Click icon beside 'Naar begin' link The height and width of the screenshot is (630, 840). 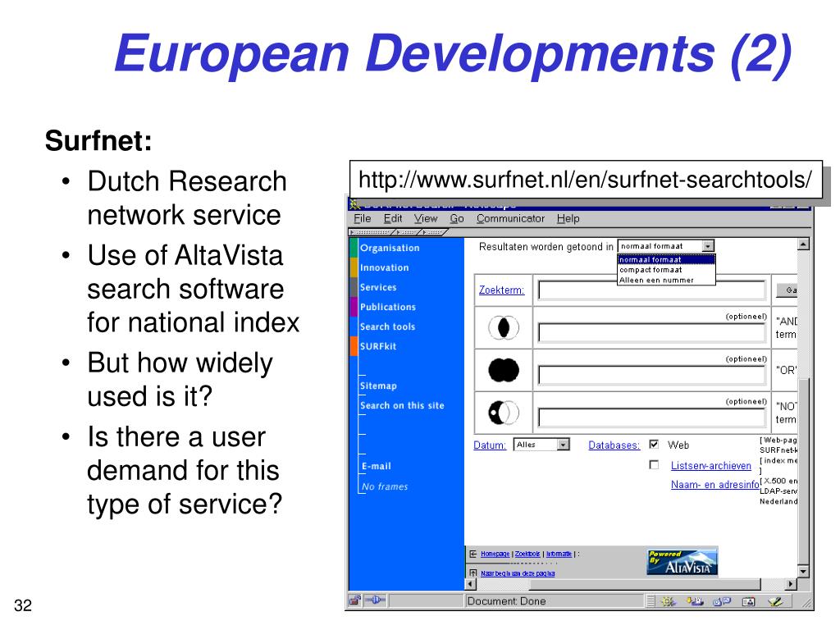(x=472, y=573)
